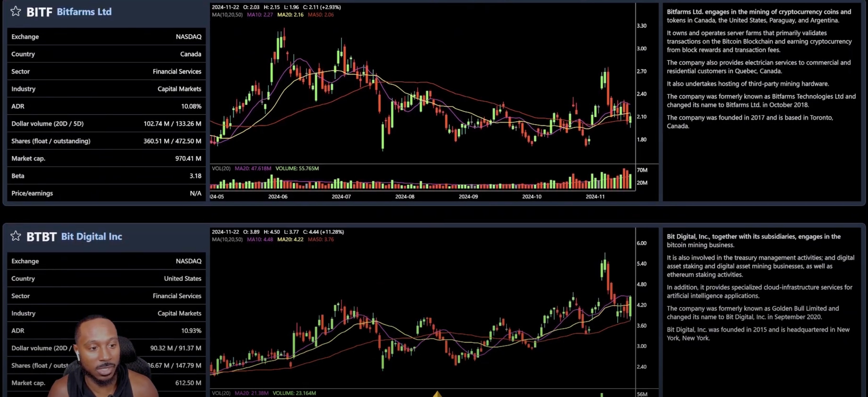Select BITF chart MA50: 2.06 indicator label
This screenshot has height=397, width=868.
pyautogui.click(x=321, y=14)
